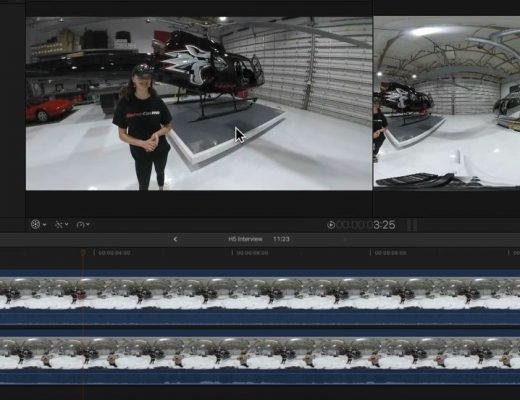Image resolution: width=520 pixels, height=400 pixels.
Task: Click the 360° viewer showing the woman
Action: point(199,104)
